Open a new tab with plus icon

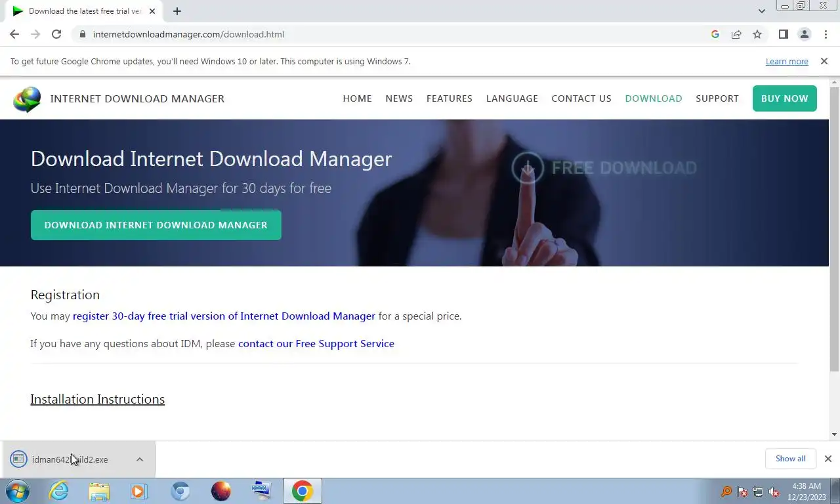(x=177, y=11)
